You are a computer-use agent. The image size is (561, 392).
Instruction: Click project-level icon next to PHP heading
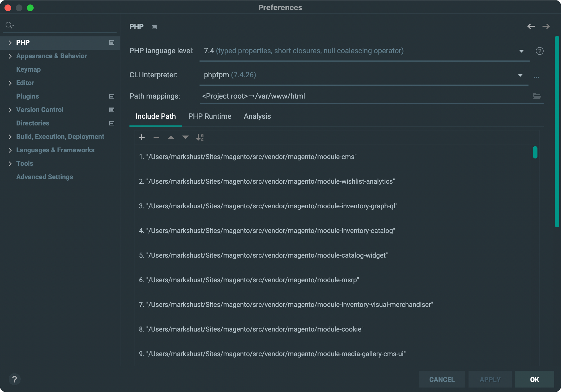154,27
